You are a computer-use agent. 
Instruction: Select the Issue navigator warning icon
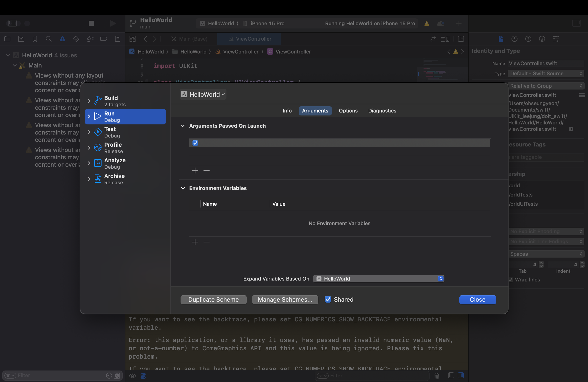click(62, 39)
